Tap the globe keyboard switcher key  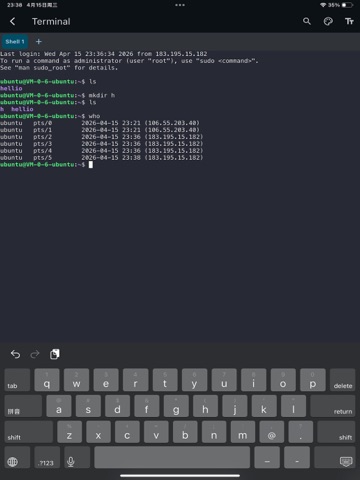(17, 457)
